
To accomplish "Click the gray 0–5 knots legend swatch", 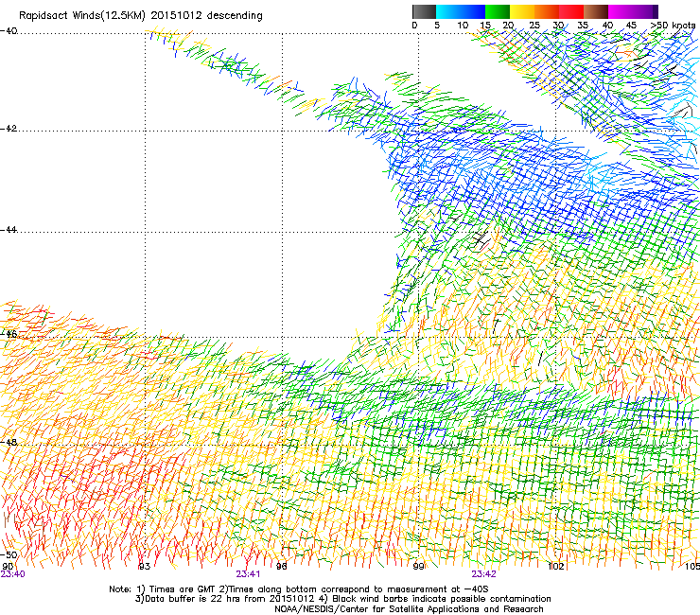I will (x=424, y=11).
